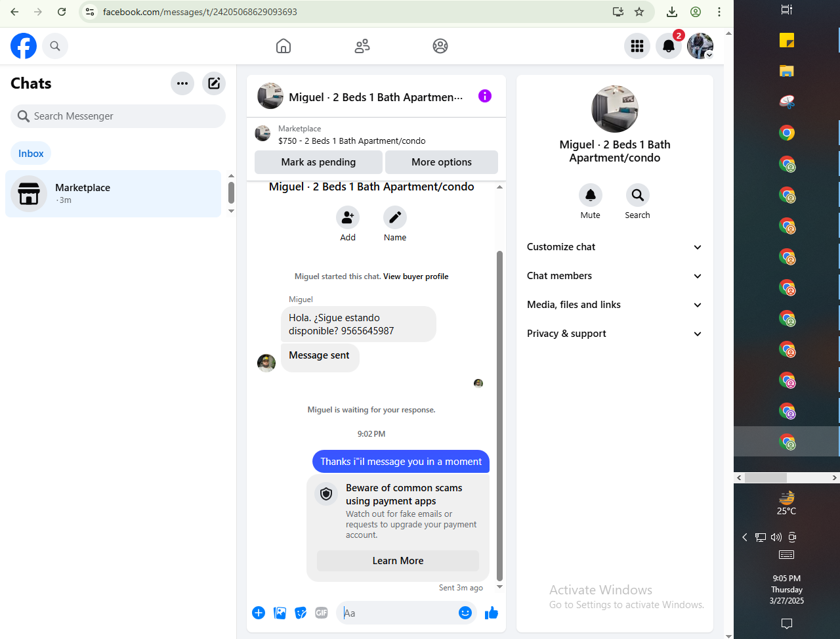Select the Inbox tab

[x=31, y=154]
